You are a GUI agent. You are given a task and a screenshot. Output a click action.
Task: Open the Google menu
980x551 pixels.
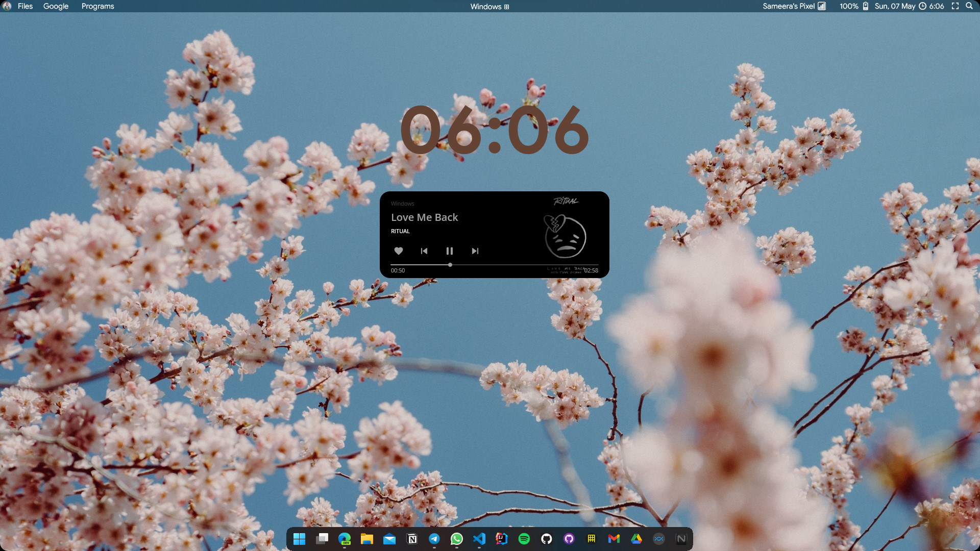click(x=56, y=6)
